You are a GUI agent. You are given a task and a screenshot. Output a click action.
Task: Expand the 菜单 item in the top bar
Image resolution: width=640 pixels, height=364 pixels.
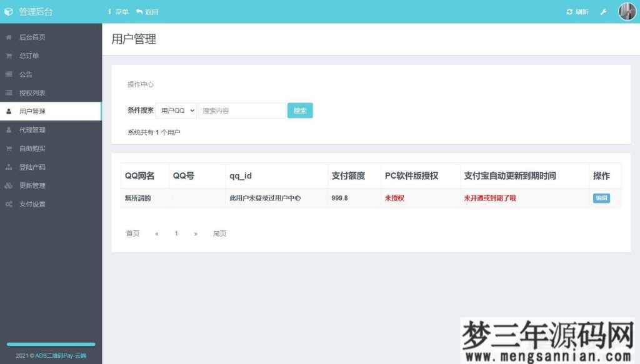[119, 11]
